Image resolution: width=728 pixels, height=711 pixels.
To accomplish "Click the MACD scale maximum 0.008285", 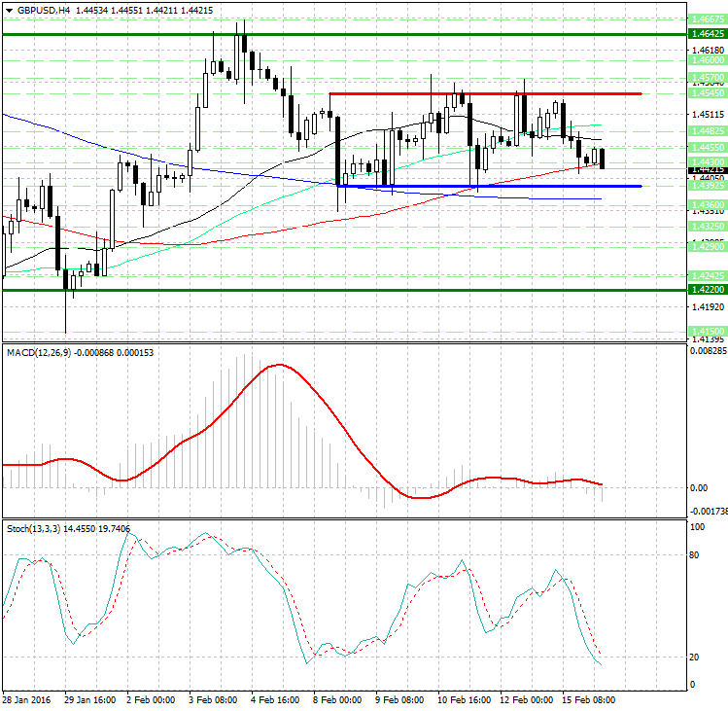I will click(708, 351).
